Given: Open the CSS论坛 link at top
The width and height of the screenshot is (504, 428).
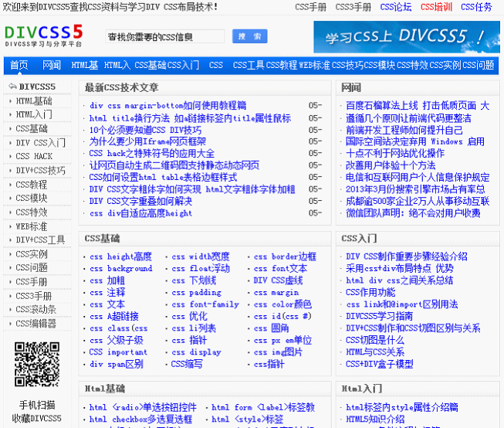Looking at the screenshot, I should click(x=396, y=7).
